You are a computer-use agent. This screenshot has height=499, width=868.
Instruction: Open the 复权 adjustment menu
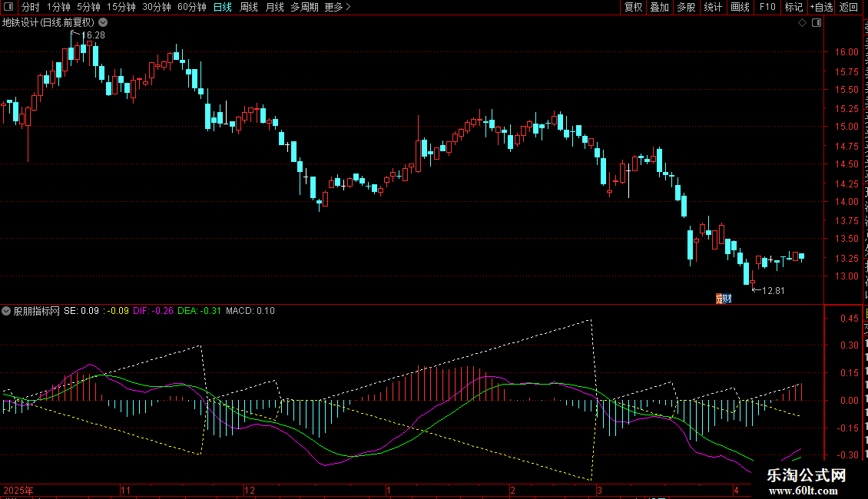(x=633, y=7)
